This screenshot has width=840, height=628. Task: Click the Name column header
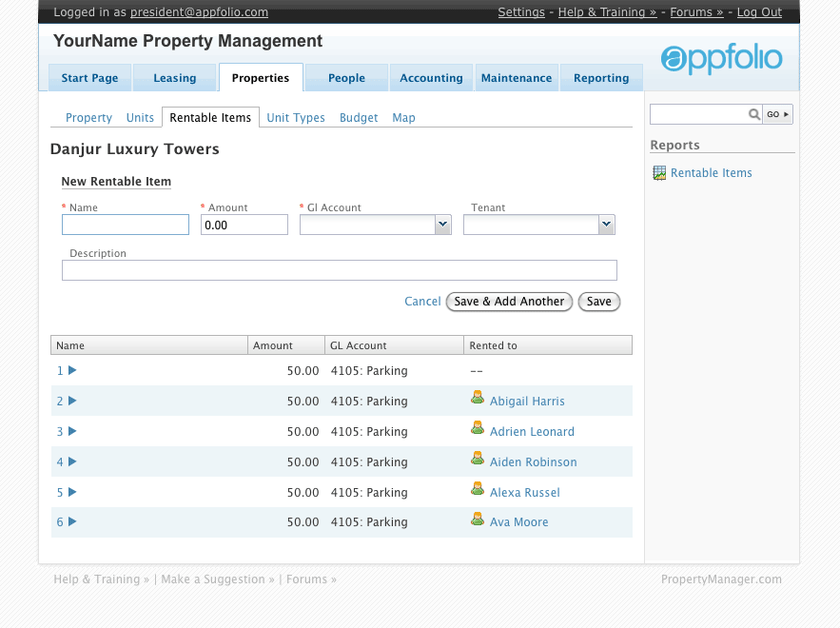pyautogui.click(x=149, y=345)
